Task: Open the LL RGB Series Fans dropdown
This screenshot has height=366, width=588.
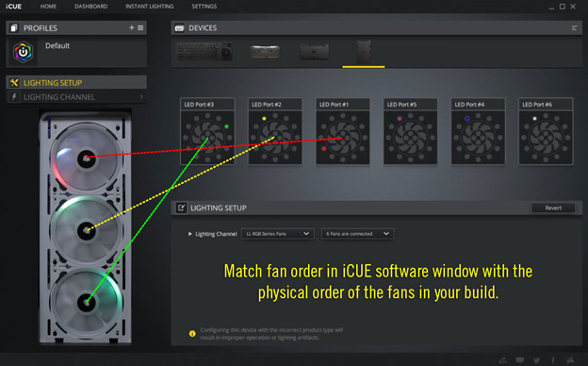Action: coord(277,234)
